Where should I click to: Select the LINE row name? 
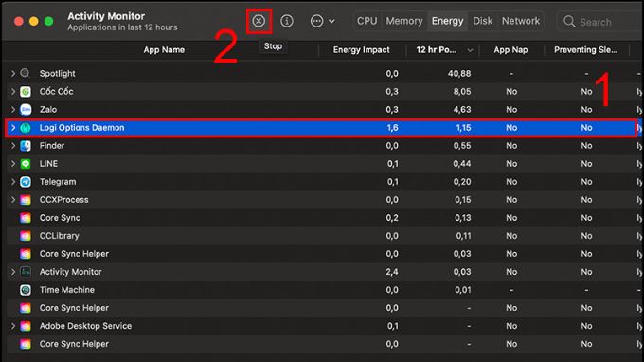pos(48,164)
